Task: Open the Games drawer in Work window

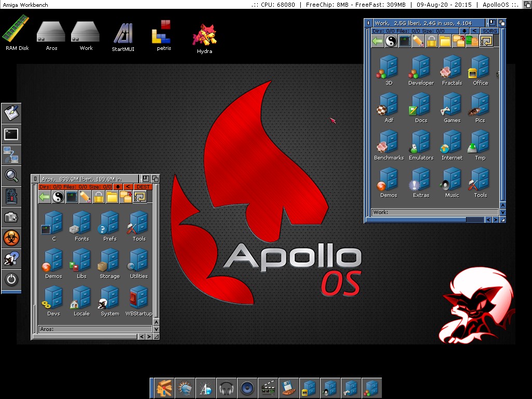Action: click(x=451, y=108)
